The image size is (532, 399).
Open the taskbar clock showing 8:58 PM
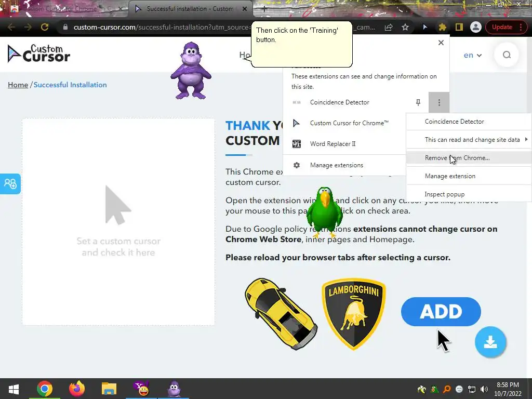click(x=508, y=389)
